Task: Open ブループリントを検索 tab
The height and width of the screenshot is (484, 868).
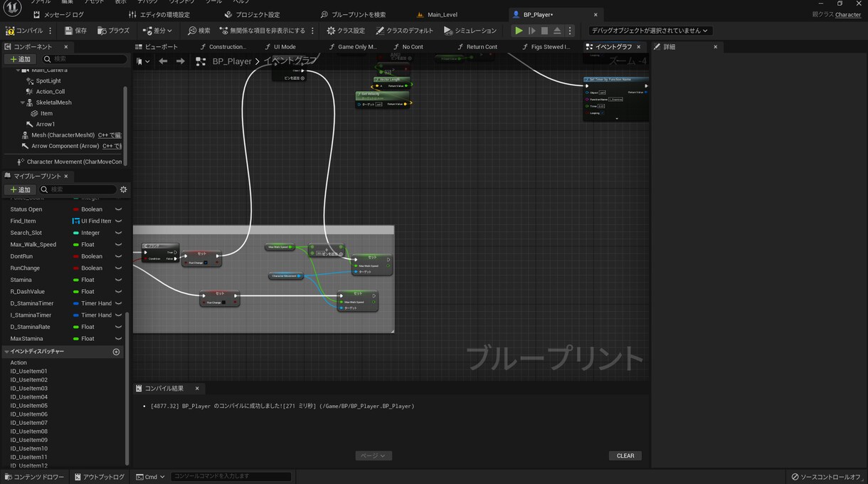Action: 353,14
